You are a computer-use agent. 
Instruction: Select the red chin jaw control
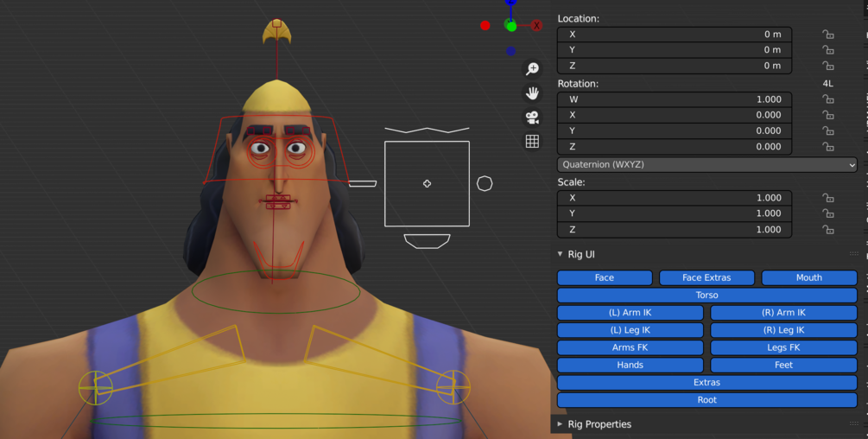click(x=278, y=259)
